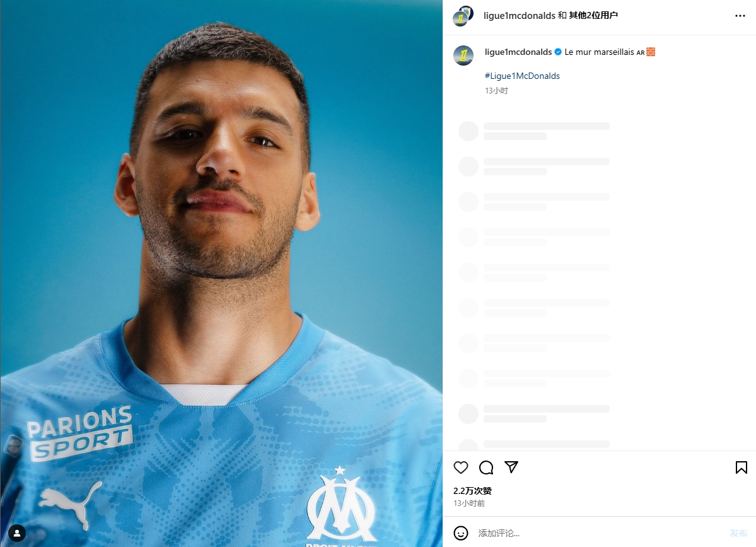Show tagged people icon on photo
756x547 pixels.
point(17,533)
